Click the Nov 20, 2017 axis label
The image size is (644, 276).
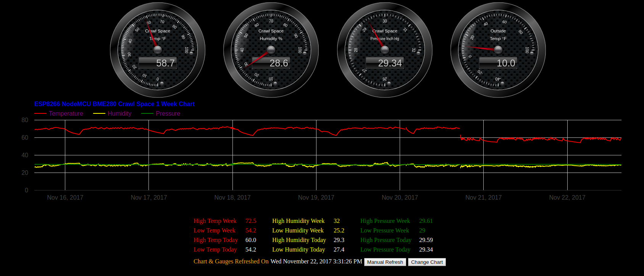pos(400,197)
